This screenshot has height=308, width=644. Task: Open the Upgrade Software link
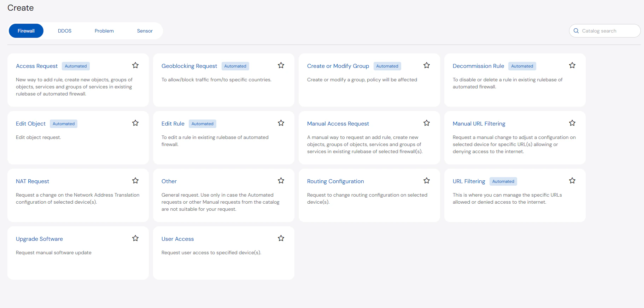[39, 239]
